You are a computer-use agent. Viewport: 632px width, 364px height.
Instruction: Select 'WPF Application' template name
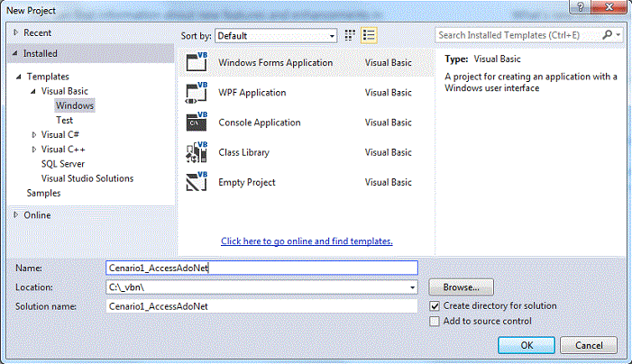[x=252, y=93]
